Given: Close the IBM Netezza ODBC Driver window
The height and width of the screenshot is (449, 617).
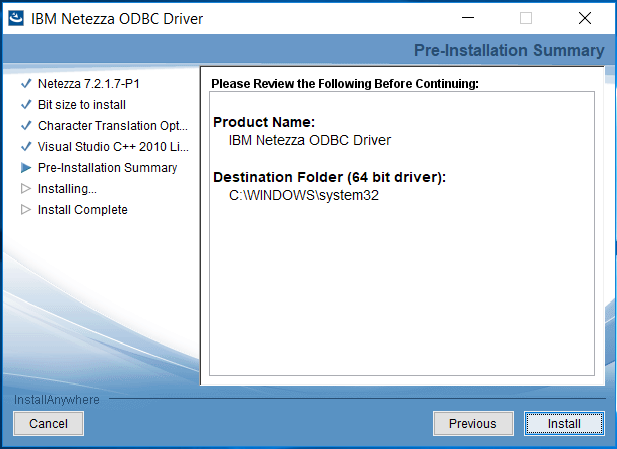Looking at the screenshot, I should (584, 18).
